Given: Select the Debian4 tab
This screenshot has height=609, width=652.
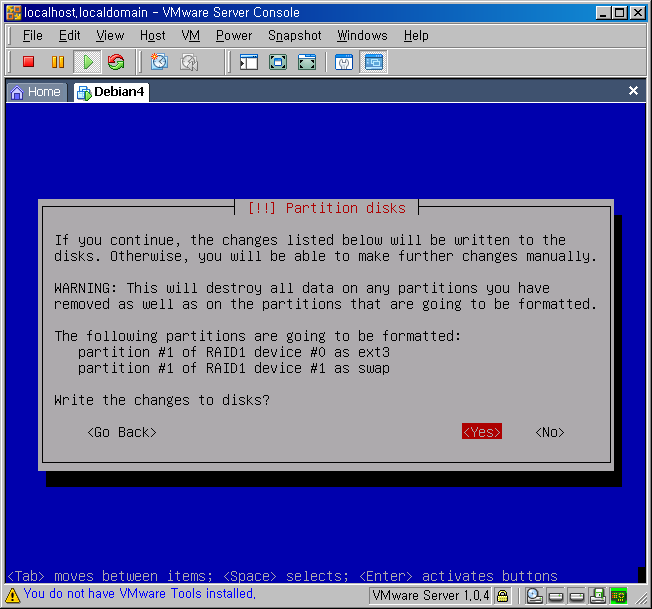Looking at the screenshot, I should tap(111, 91).
